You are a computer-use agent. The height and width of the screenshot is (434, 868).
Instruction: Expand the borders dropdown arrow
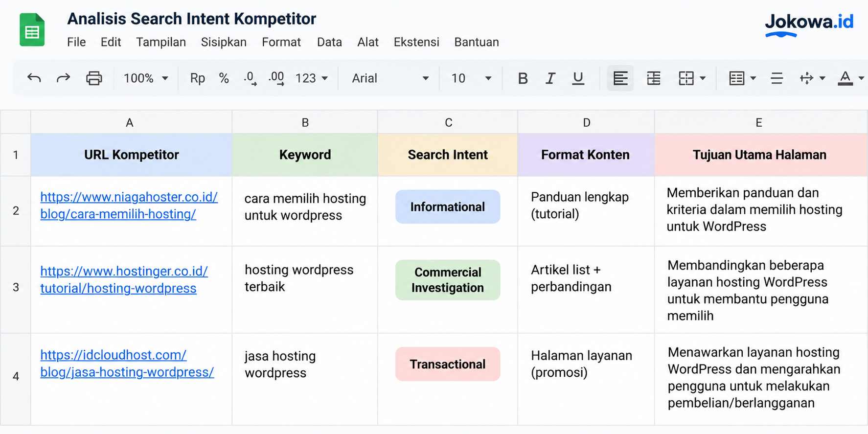[x=703, y=78]
